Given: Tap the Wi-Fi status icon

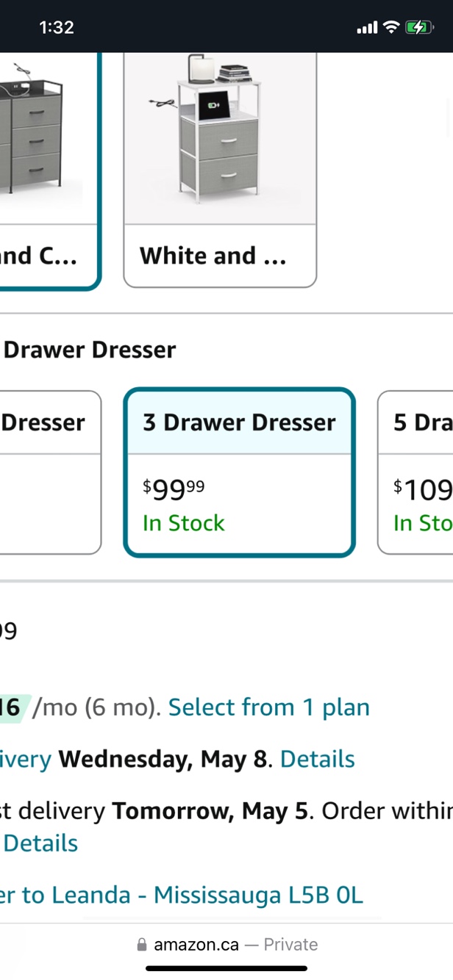Looking at the screenshot, I should 391,28.
